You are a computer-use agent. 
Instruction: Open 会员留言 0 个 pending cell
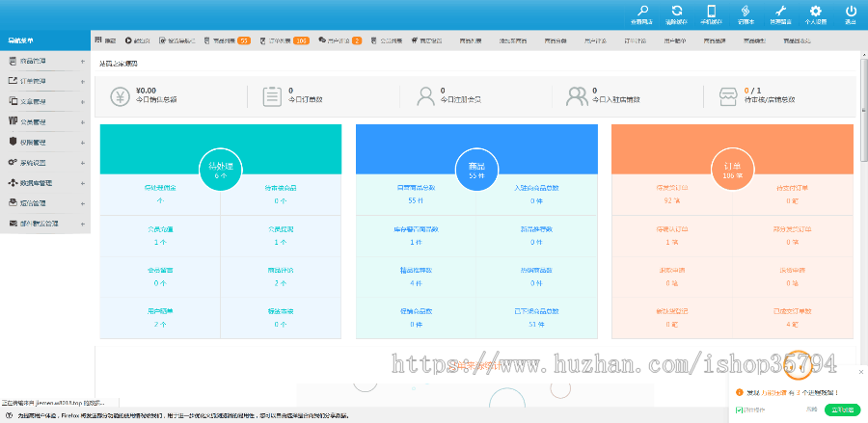[x=160, y=278]
